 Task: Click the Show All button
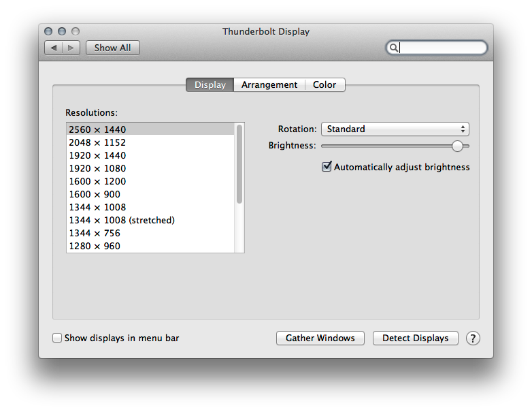tap(113, 48)
